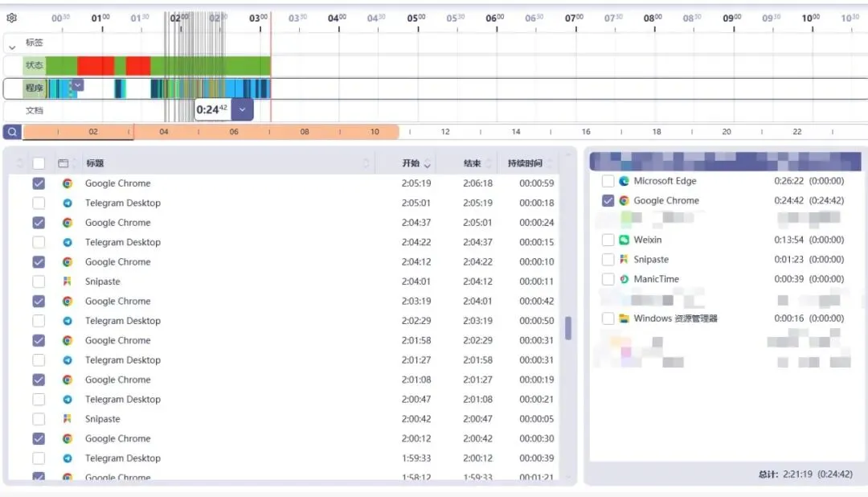Uncheck Google Chrome row starting 2:01:58
The image size is (868, 497).
click(39, 340)
